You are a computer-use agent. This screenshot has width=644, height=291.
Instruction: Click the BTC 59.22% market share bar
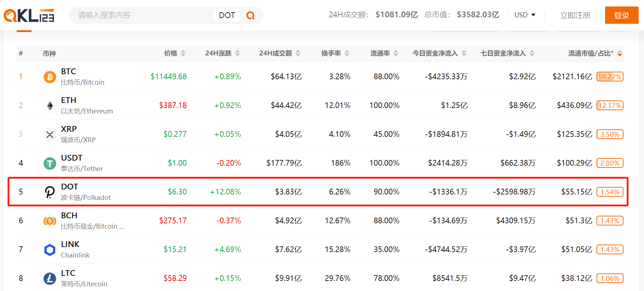coord(610,77)
